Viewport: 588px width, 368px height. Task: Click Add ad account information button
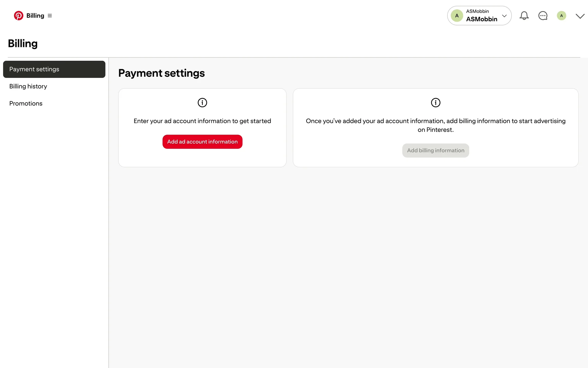[x=202, y=142]
